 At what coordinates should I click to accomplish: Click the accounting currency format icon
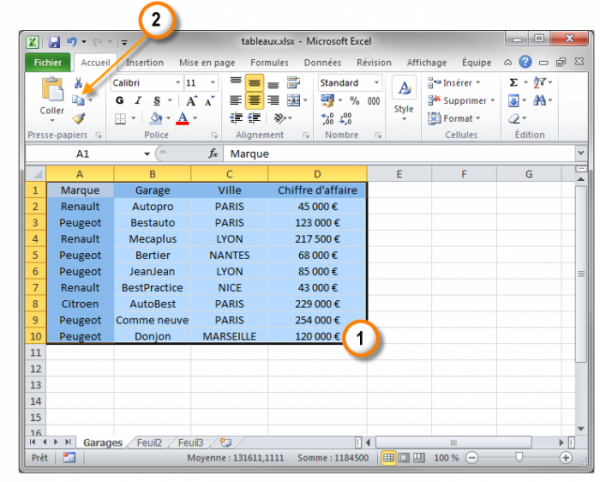[x=328, y=101]
